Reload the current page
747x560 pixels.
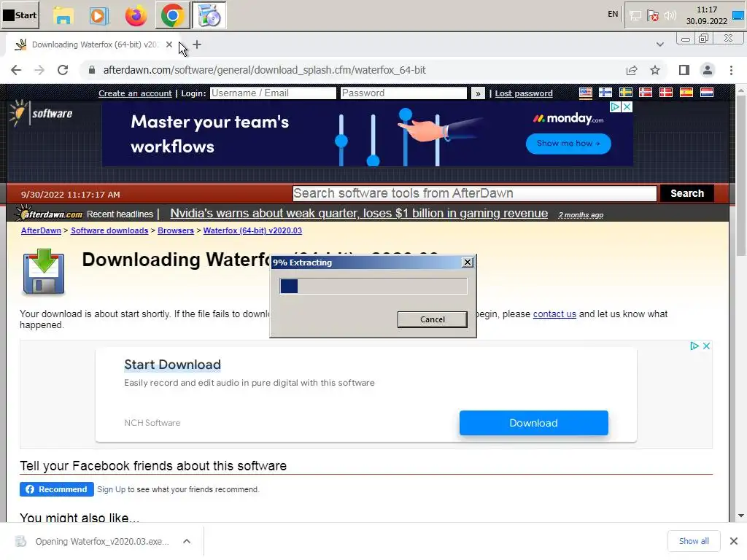[x=63, y=70]
